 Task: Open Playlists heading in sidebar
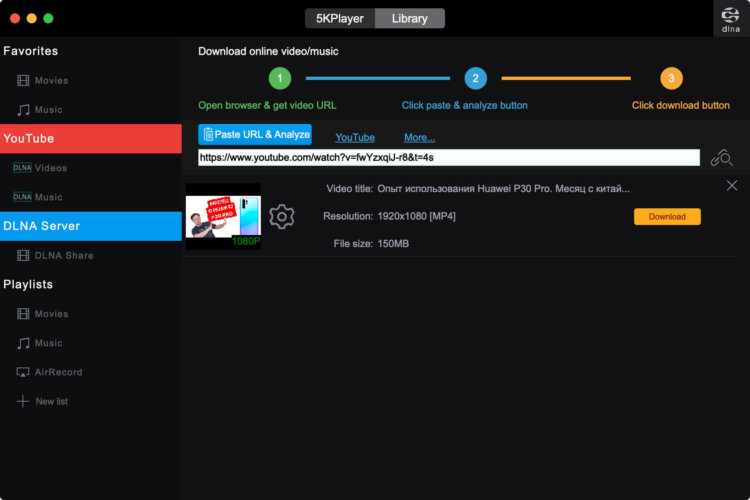pyautogui.click(x=28, y=285)
